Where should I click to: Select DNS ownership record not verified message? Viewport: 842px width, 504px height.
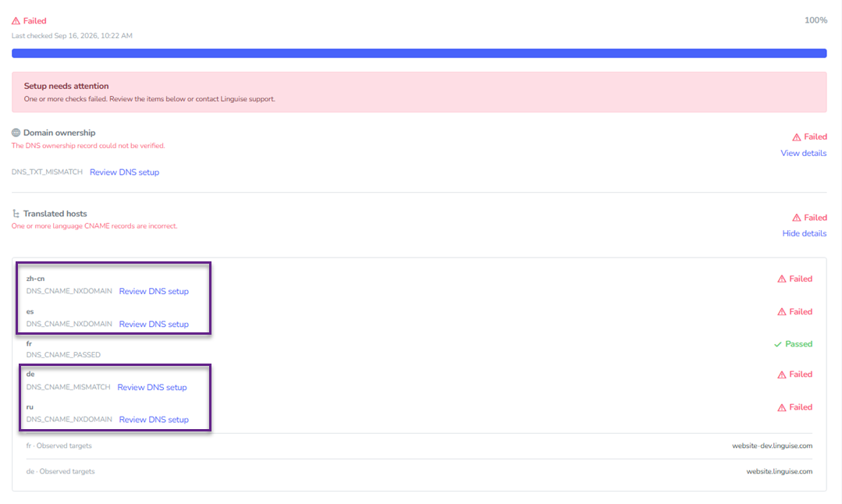click(89, 146)
